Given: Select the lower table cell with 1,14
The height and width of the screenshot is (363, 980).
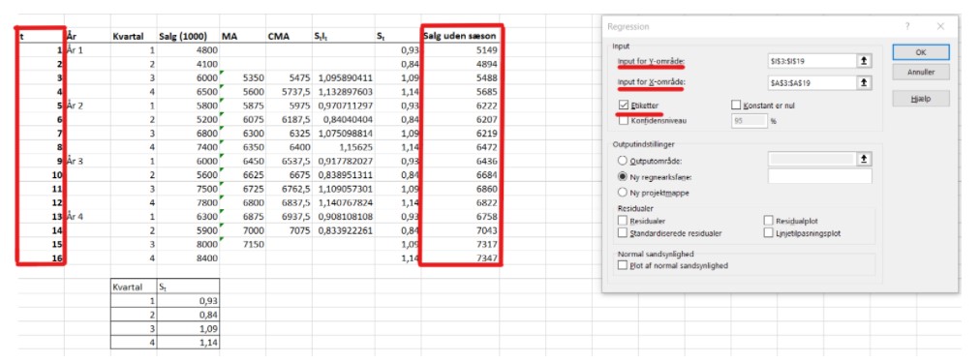Looking at the screenshot, I should [188, 343].
